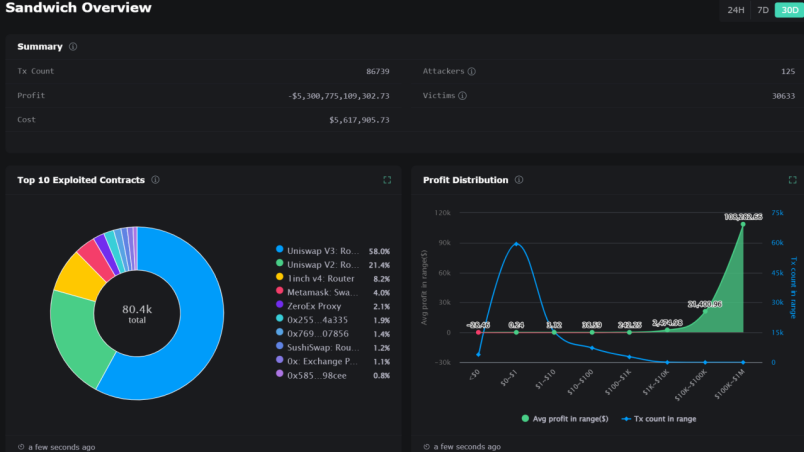
Task: Click the info icon beside Victims
Action: pyautogui.click(x=463, y=95)
